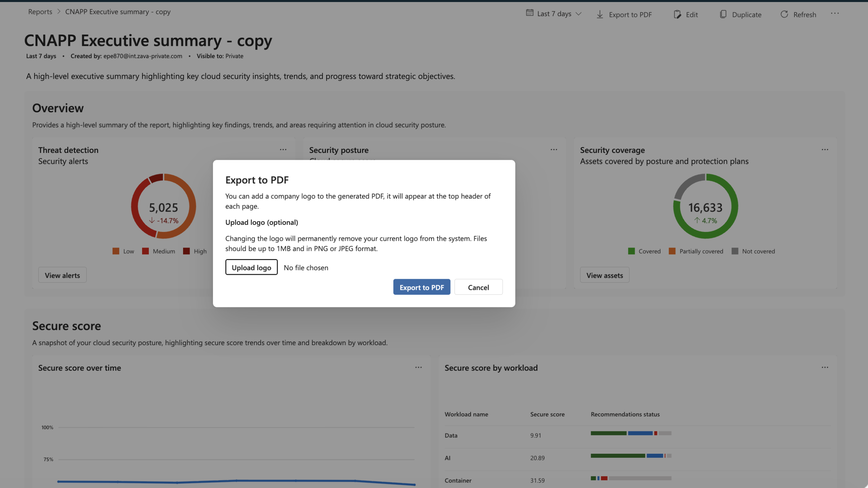The width and height of the screenshot is (868, 488).
Task: Click the 'Secure score' column header
Action: [547, 414]
